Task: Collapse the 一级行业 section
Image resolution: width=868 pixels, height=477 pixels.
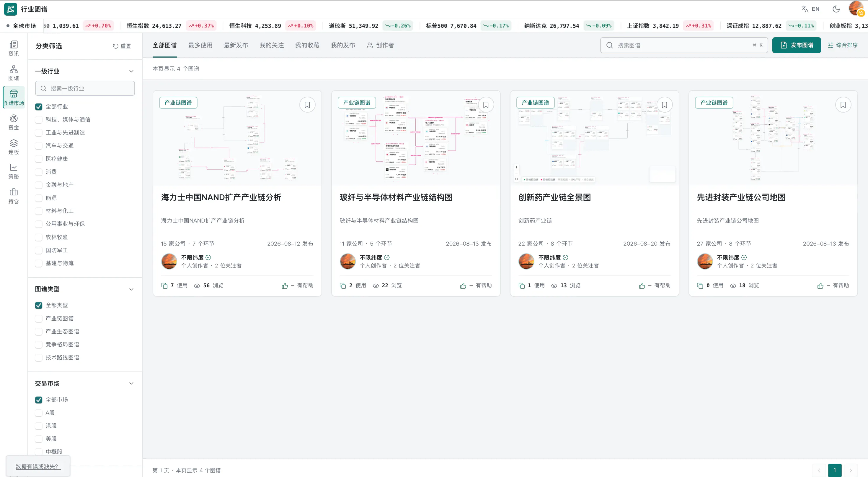Action: (x=131, y=71)
